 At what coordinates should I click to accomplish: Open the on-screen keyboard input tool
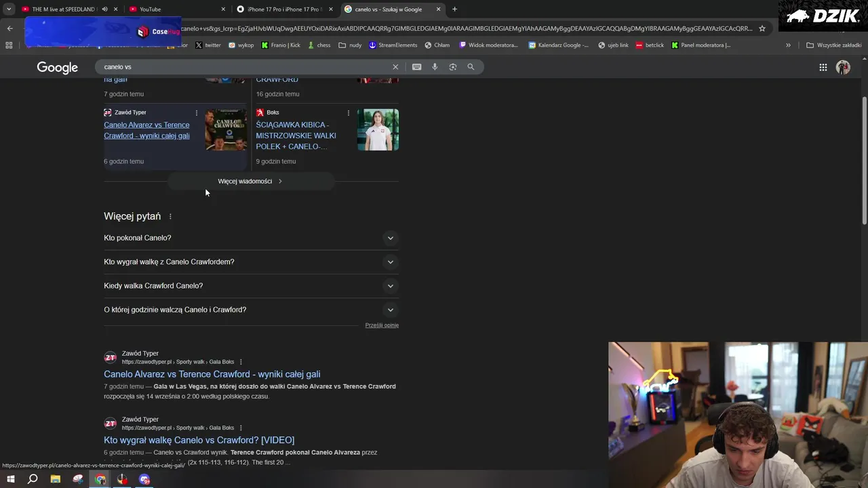tap(416, 67)
